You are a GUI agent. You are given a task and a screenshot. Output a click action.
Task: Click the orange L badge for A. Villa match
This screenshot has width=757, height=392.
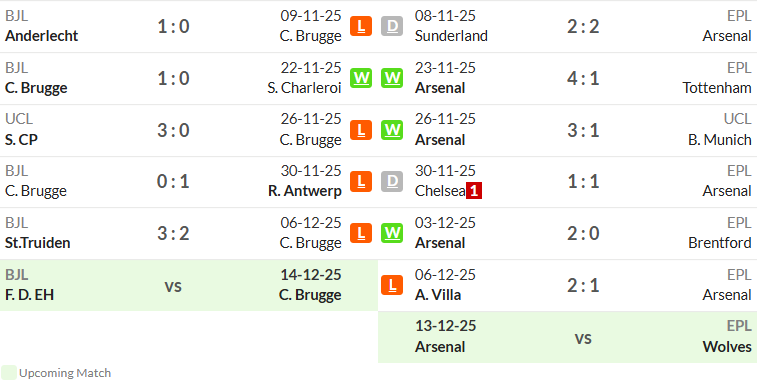point(392,285)
